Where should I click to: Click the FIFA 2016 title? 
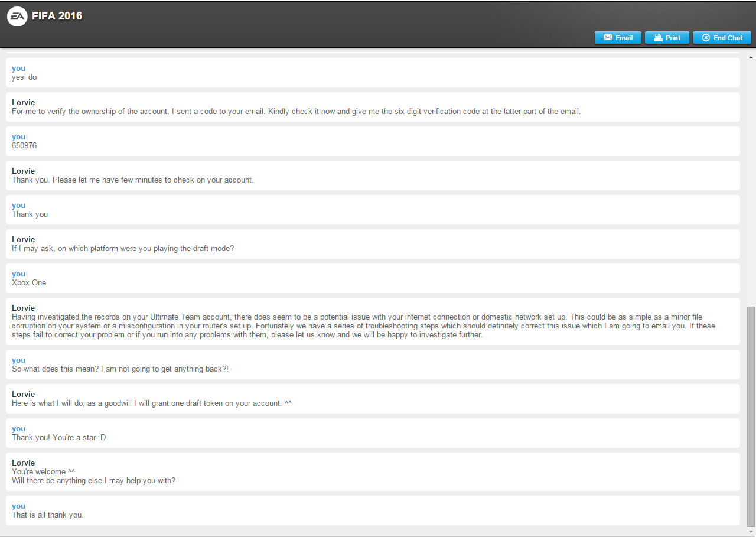(57, 17)
